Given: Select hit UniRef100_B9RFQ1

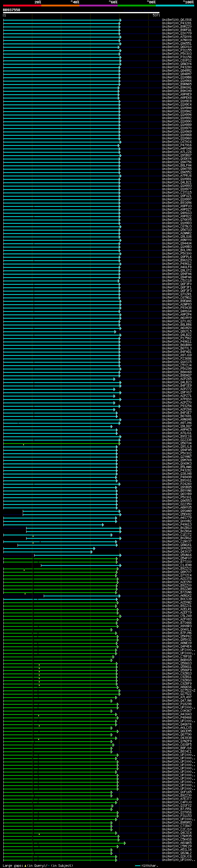Looking at the screenshot, I should pos(177,30).
